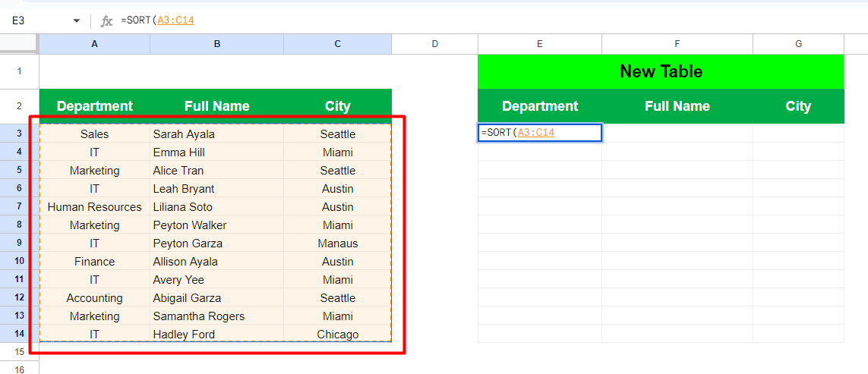Select Department cell in Alice Tran row
This screenshot has width=868, height=374.
[95, 171]
